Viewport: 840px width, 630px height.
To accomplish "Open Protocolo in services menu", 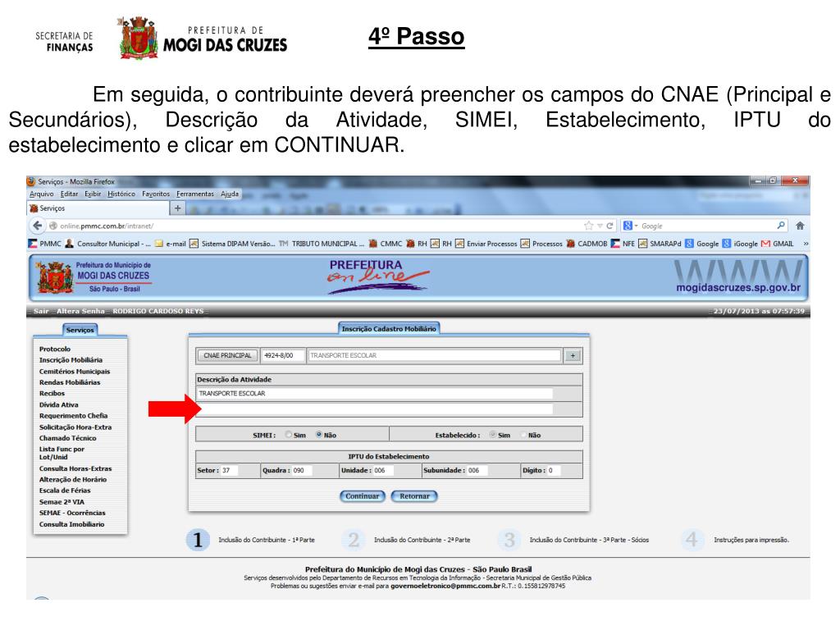I will tap(55, 349).
